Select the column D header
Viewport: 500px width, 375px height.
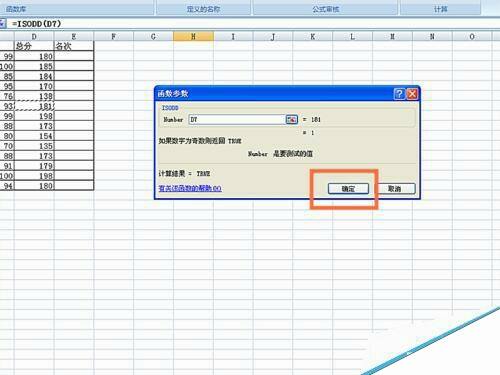tap(34, 36)
